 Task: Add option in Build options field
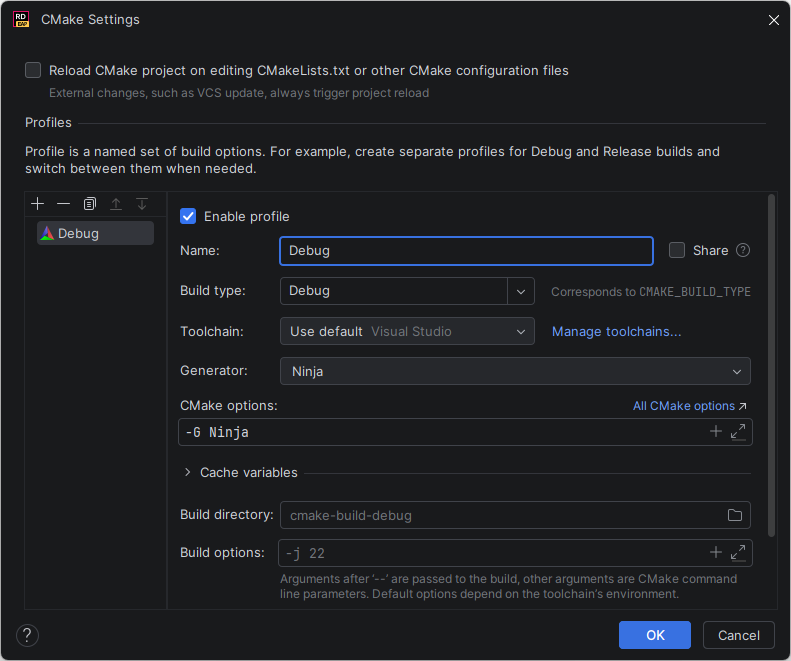pyautogui.click(x=716, y=553)
